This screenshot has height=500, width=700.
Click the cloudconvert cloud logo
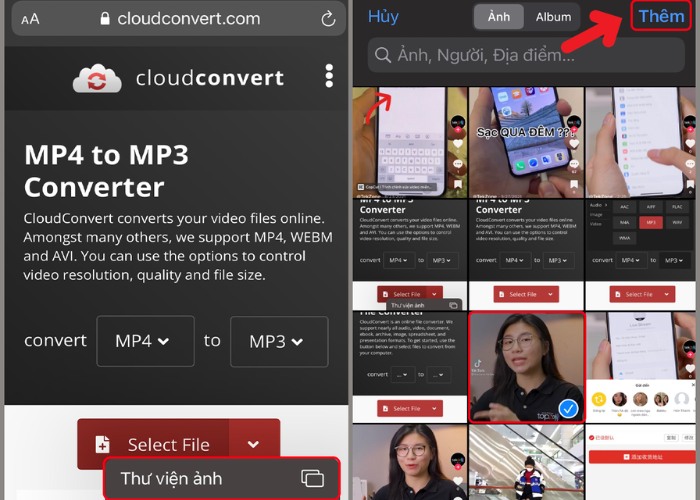click(x=97, y=78)
